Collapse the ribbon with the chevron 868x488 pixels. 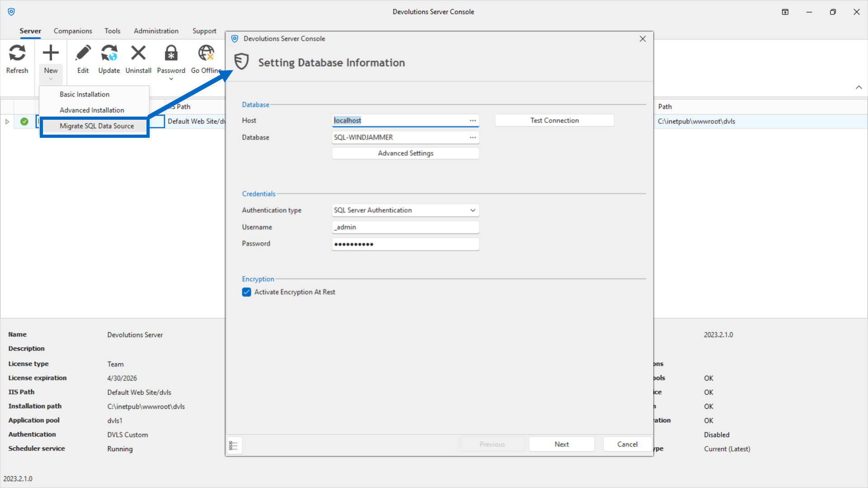tap(859, 87)
